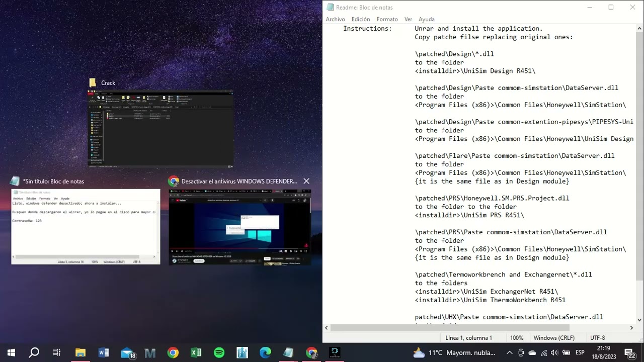The height and width of the screenshot is (362, 644).
Task: Click '*Sin título: Bloc de notas' title
Action: [x=53, y=182]
